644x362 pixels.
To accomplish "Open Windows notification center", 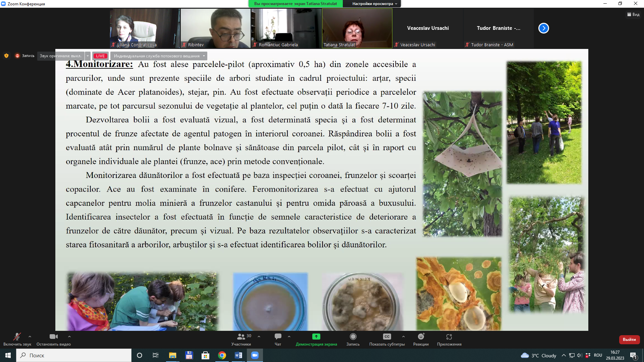I will pos(633,355).
